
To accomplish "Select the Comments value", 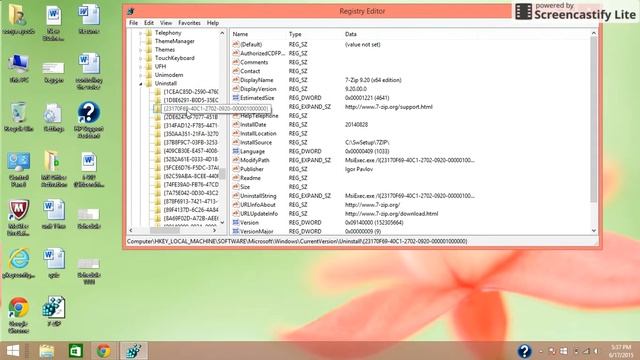I will pos(254,62).
